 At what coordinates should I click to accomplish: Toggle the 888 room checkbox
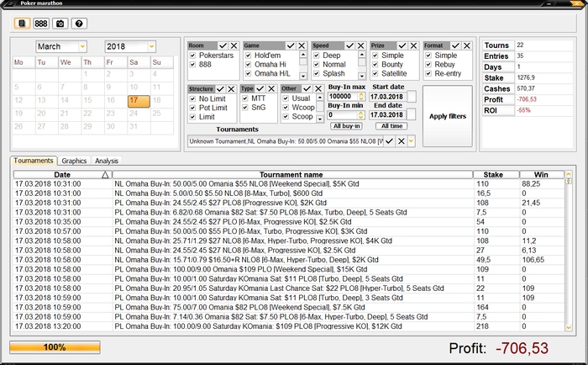(x=192, y=64)
